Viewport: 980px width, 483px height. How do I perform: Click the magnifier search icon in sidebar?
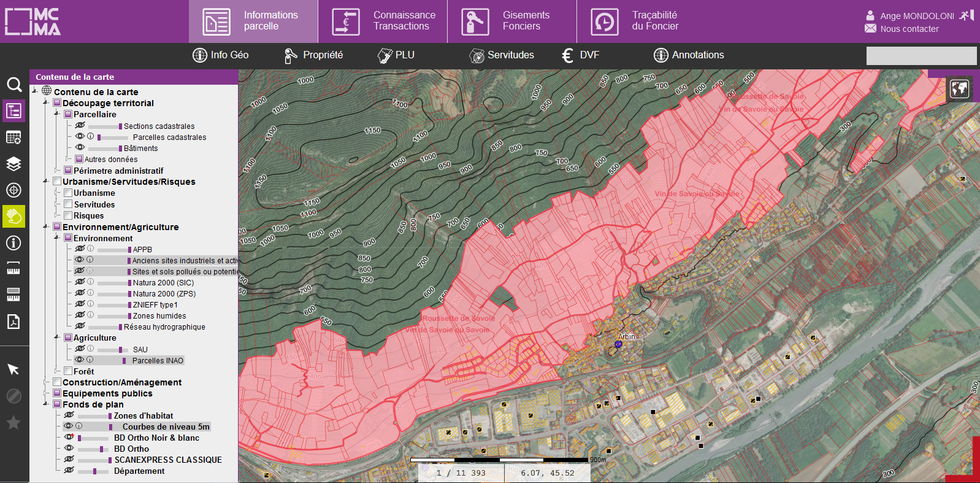pos(13,85)
